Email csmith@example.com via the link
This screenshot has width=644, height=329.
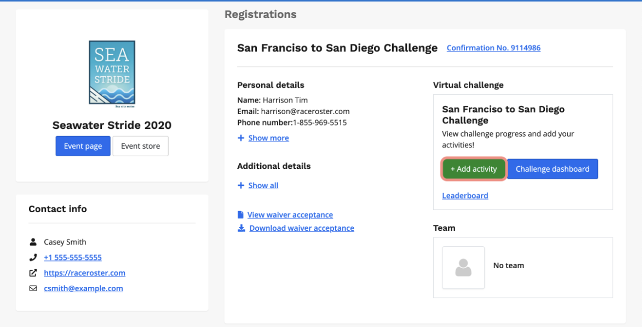point(83,288)
